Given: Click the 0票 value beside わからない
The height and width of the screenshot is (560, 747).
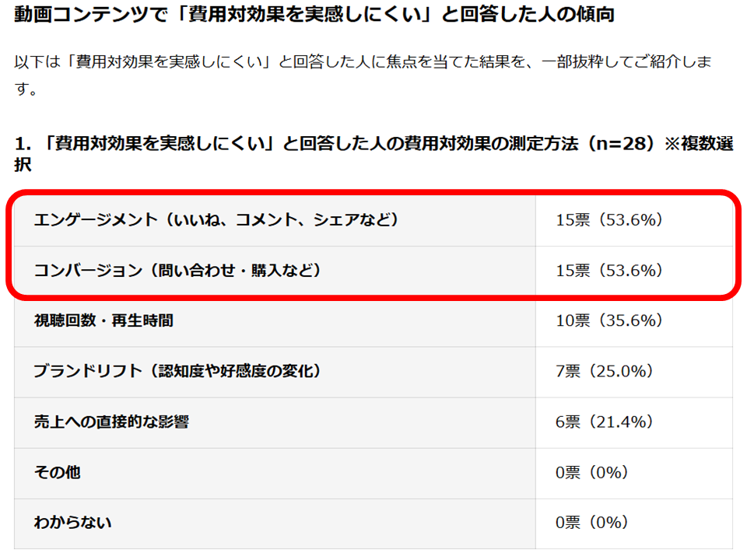Looking at the screenshot, I should click(592, 522).
